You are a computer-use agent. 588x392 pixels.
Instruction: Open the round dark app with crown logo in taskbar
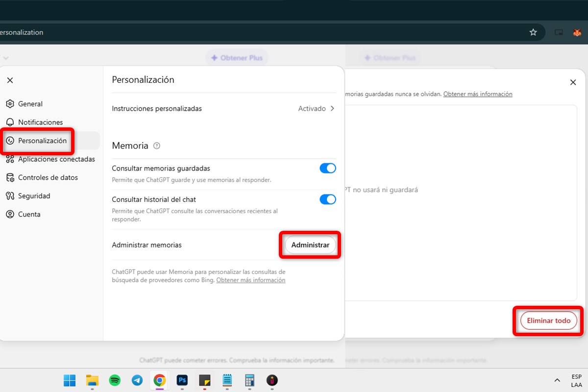(272, 380)
